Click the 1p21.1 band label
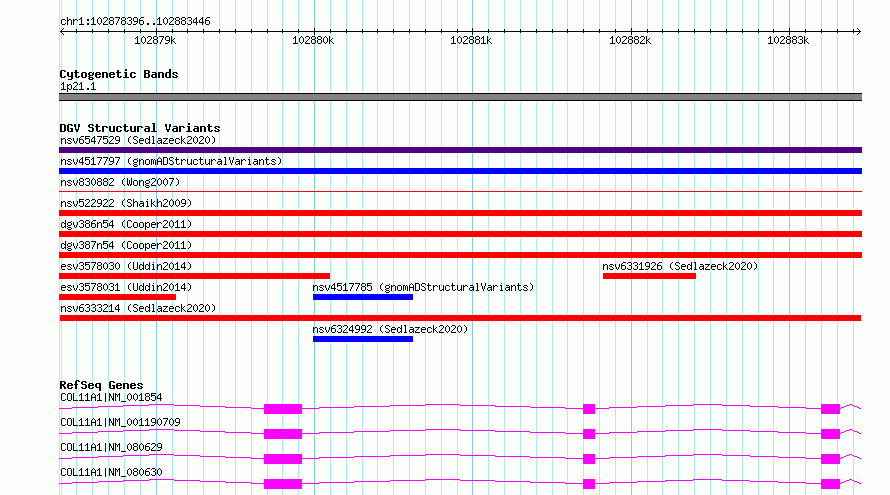This screenshot has height=495, width=890. (78, 86)
